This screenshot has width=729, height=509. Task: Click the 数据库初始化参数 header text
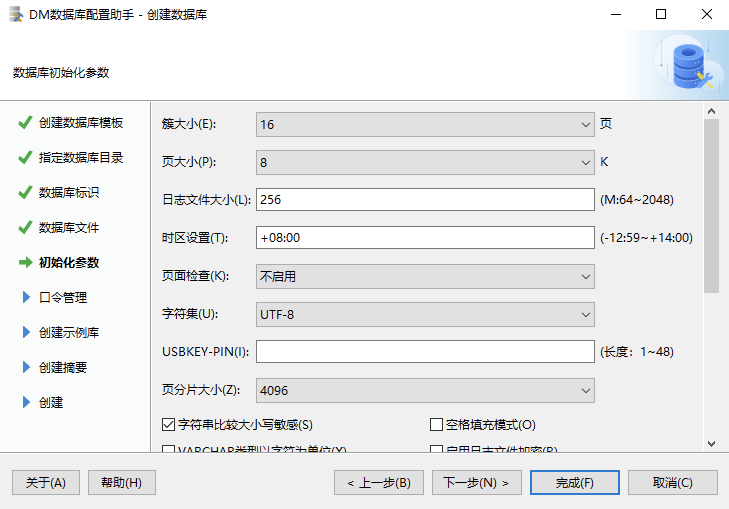click(x=61, y=73)
